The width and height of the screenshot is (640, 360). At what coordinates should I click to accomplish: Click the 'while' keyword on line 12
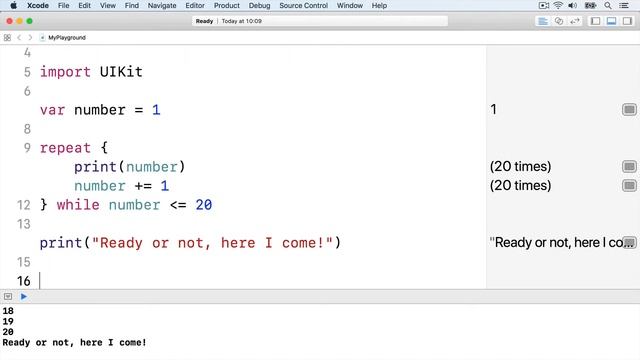(x=78, y=205)
